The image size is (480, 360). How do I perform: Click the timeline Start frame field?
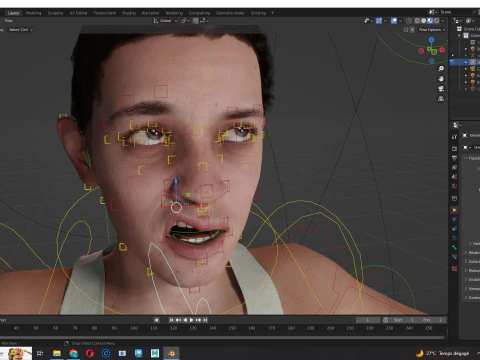pos(404,320)
